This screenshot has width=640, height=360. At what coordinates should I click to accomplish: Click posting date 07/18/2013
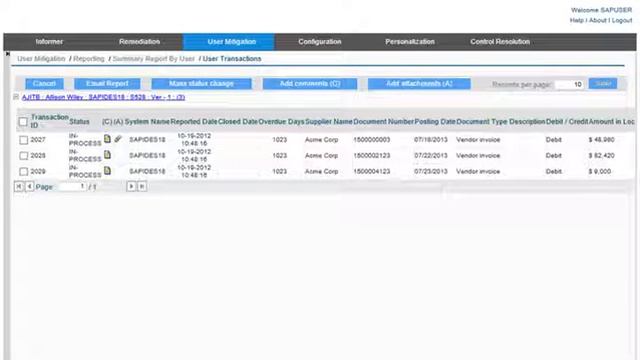(431, 140)
